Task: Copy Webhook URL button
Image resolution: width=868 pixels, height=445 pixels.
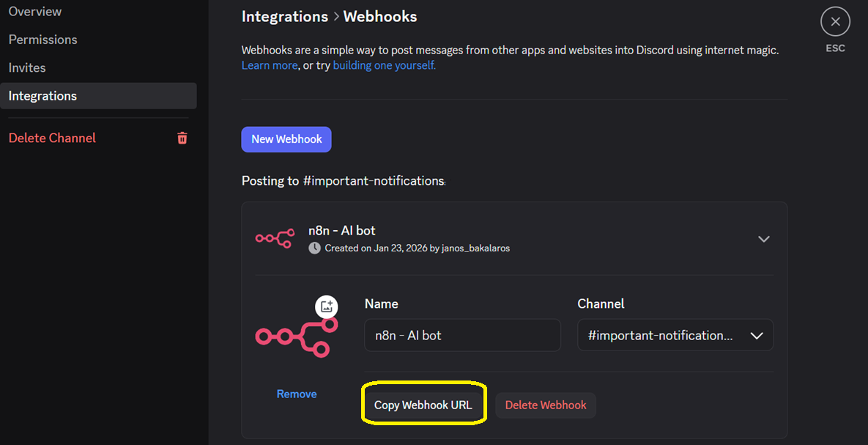Action: coord(423,405)
